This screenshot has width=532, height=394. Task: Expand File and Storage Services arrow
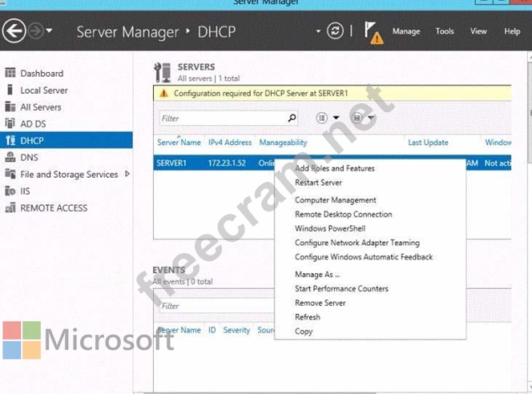tap(127, 174)
